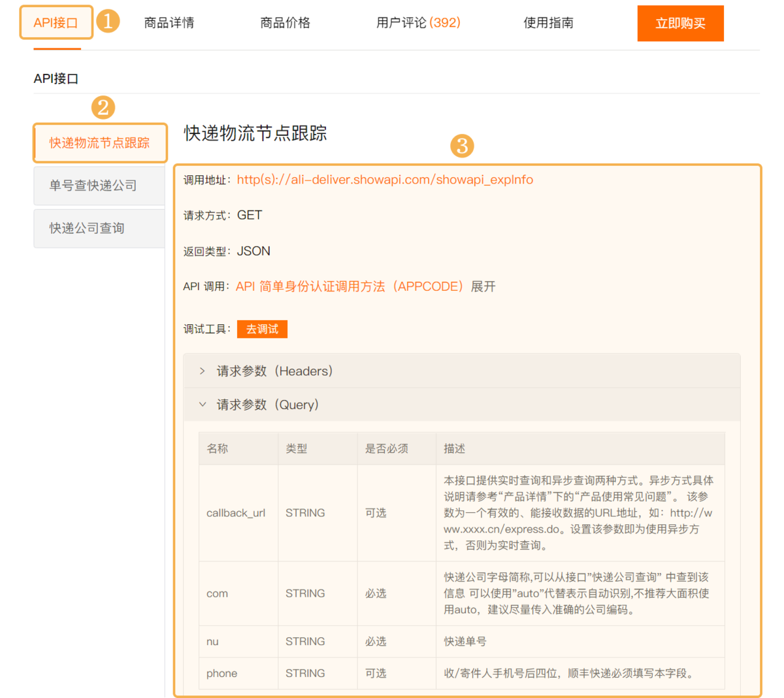784x698 pixels.
Task: Open the 使用指南 tab
Action: [x=548, y=23]
